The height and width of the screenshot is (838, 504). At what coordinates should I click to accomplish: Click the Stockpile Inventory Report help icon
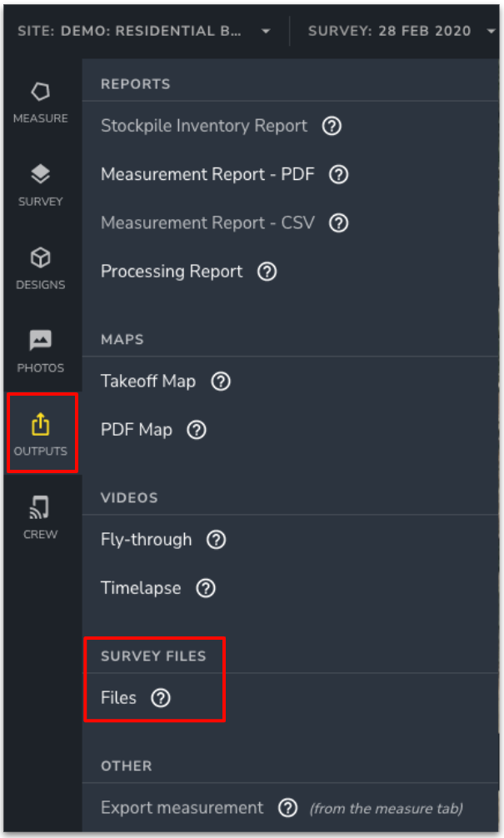click(x=331, y=125)
